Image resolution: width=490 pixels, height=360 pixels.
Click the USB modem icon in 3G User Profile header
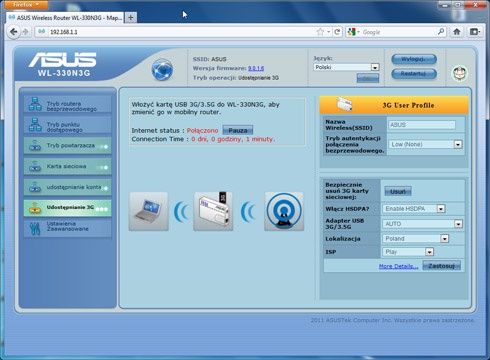[344, 104]
